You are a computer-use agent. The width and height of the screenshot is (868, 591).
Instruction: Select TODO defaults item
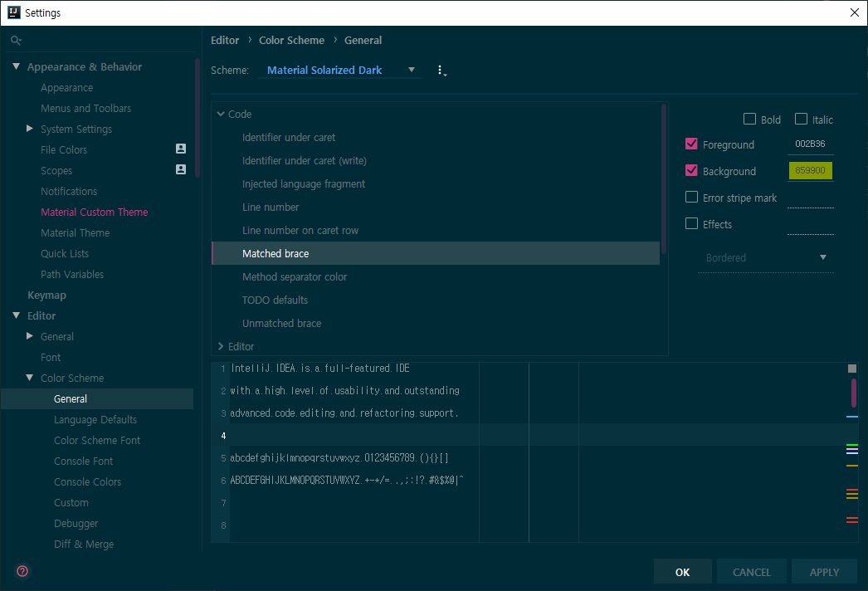point(275,300)
